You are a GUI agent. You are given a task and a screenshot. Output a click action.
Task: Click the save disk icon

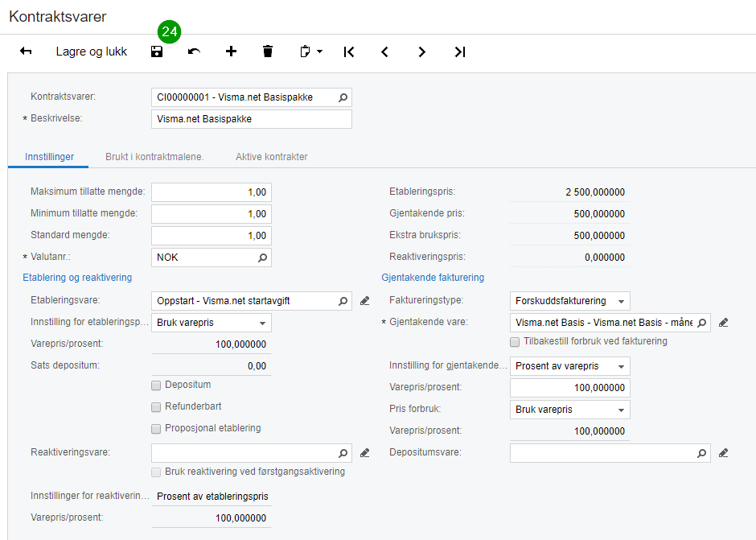[157, 52]
